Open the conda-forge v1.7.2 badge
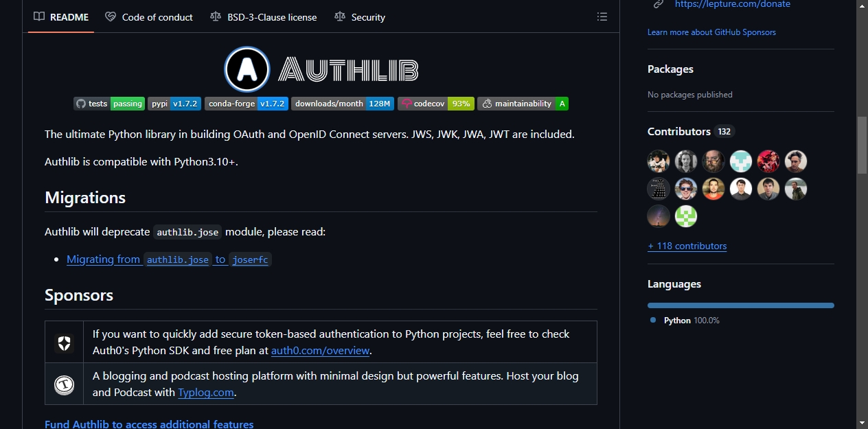868x429 pixels. click(x=247, y=104)
